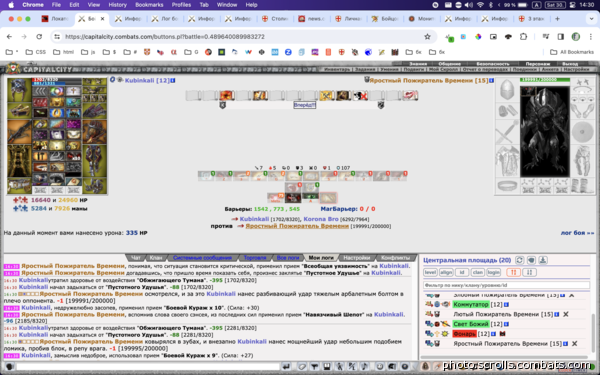Enable sorting players by level

pyautogui.click(x=430, y=272)
